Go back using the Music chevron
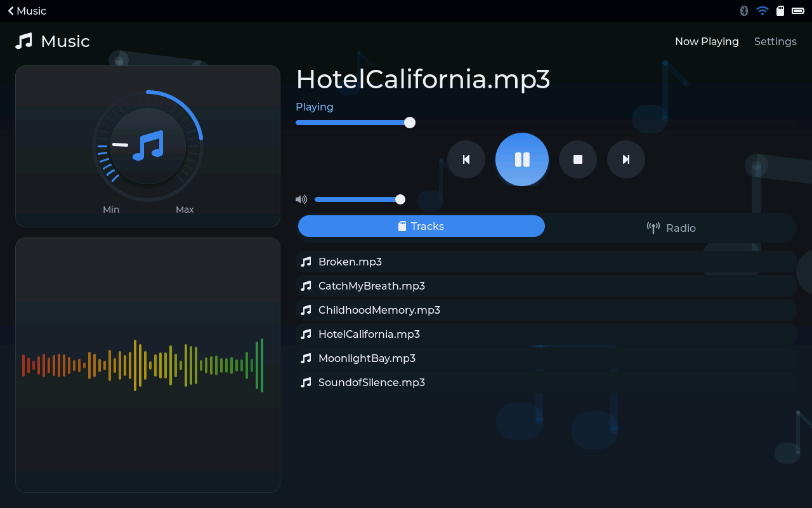 27,11
